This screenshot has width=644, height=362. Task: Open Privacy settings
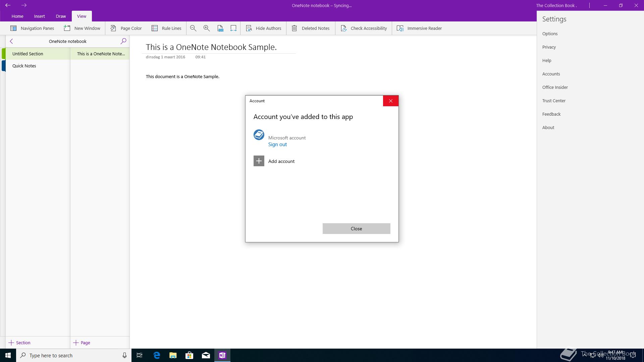pyautogui.click(x=549, y=47)
